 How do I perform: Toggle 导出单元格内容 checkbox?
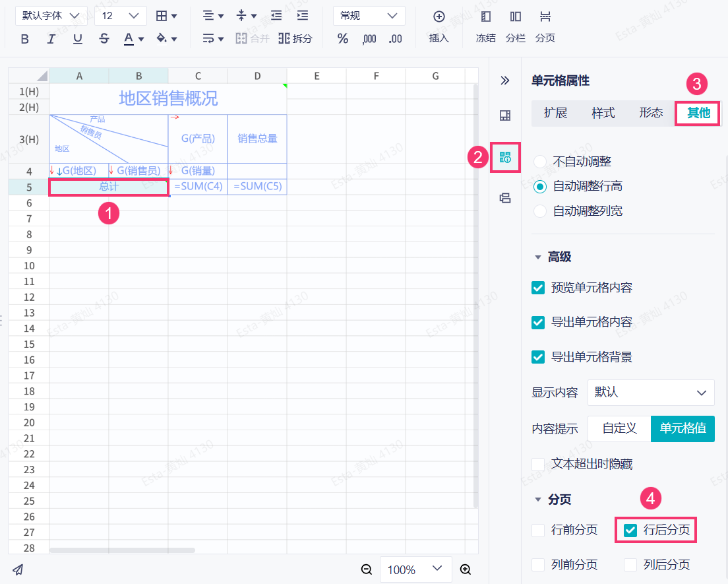[x=538, y=322]
